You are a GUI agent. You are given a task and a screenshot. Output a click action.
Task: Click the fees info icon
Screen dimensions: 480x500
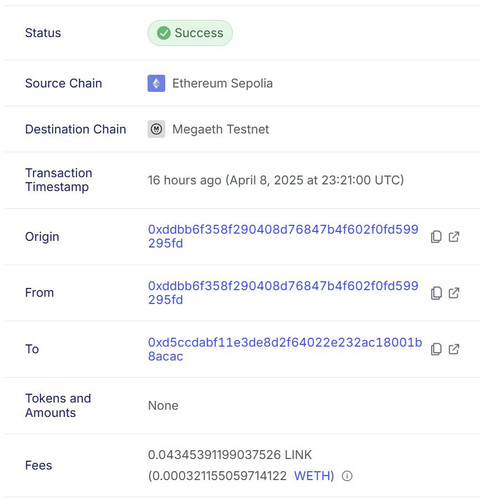tap(347, 476)
